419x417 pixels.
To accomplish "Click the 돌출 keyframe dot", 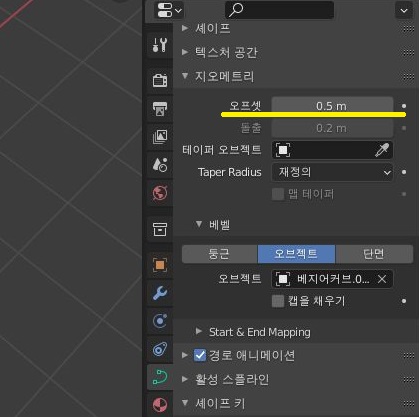I will 404,128.
